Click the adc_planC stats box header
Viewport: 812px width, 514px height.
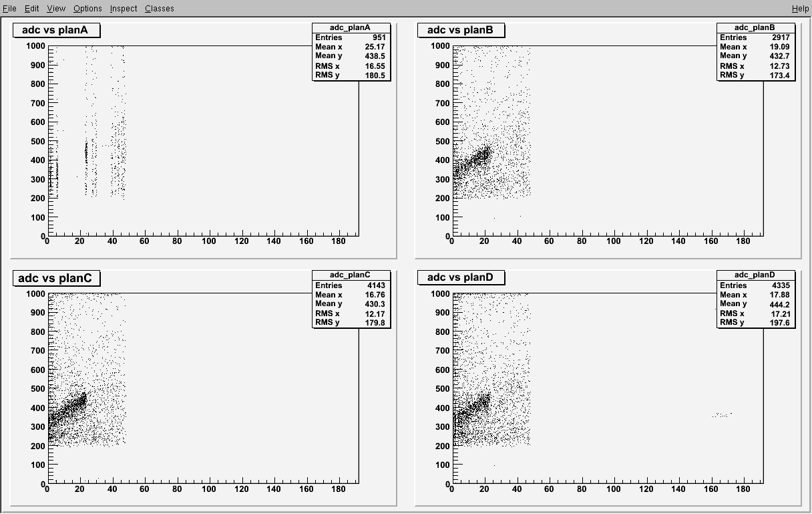pyautogui.click(x=351, y=275)
